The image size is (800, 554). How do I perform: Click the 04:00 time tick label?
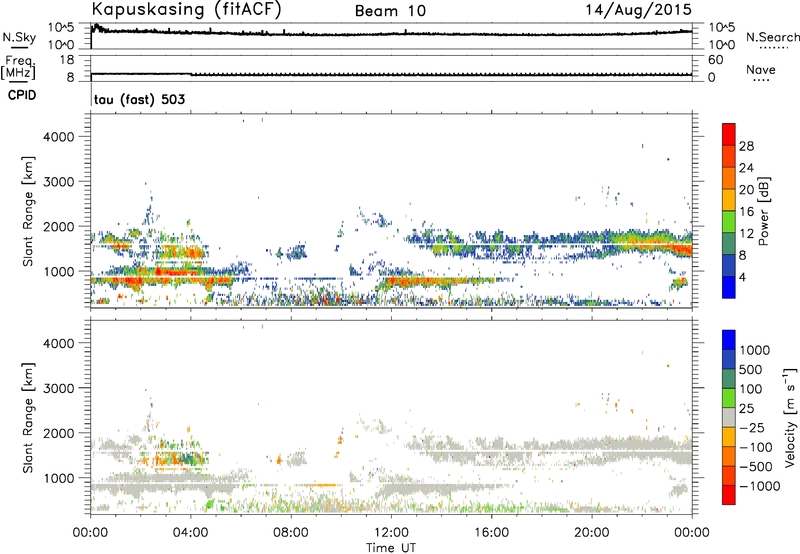(190, 533)
